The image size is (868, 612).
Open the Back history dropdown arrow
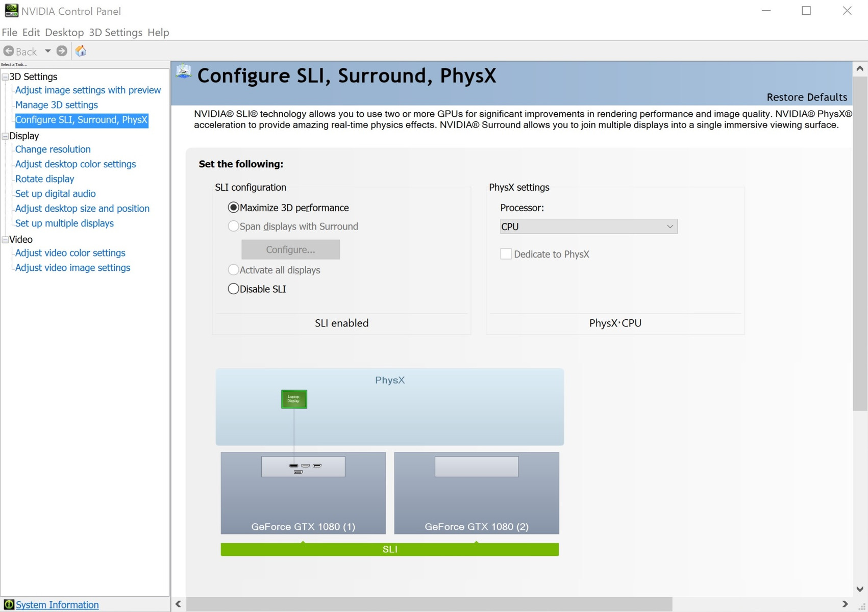(47, 51)
